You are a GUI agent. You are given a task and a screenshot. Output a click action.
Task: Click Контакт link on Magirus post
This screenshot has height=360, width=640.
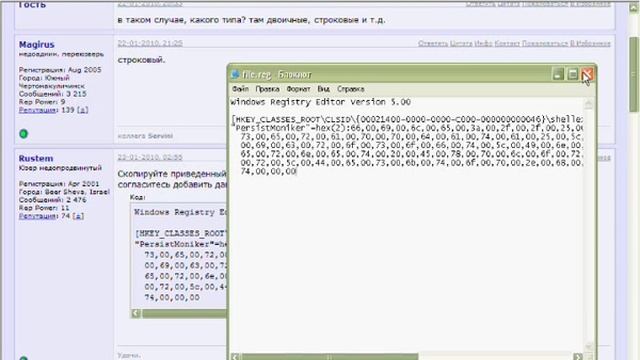(x=507, y=43)
